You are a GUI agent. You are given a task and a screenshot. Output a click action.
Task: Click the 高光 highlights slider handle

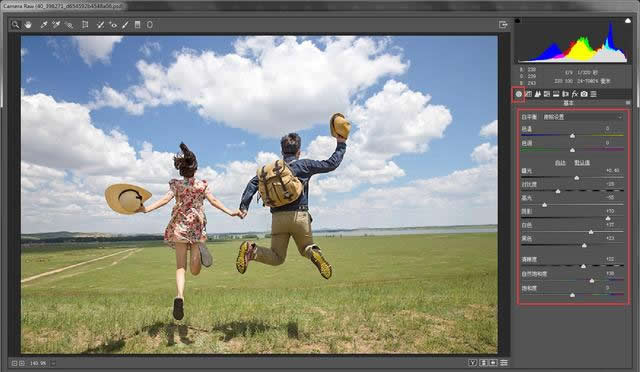[544, 205]
